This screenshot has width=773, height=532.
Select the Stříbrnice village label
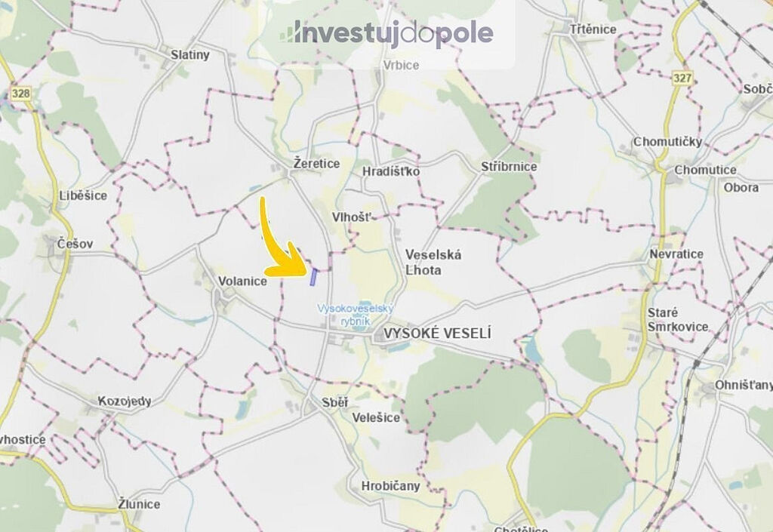(x=509, y=167)
